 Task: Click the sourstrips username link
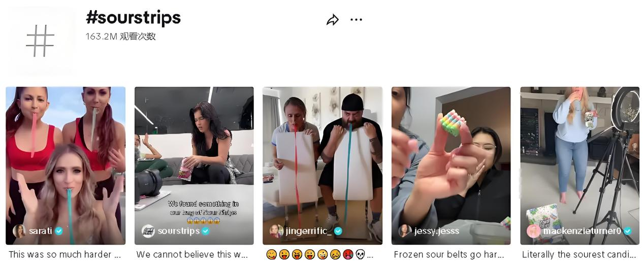tap(179, 231)
